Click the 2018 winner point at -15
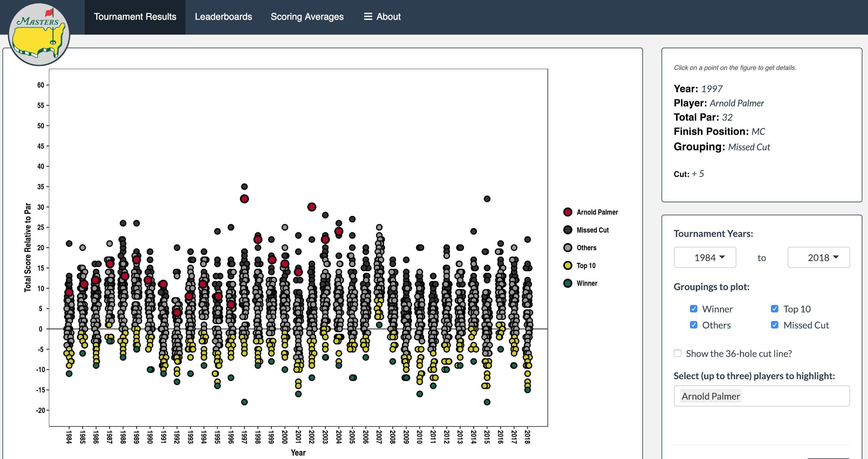This screenshot has width=868, height=459. pos(527,390)
